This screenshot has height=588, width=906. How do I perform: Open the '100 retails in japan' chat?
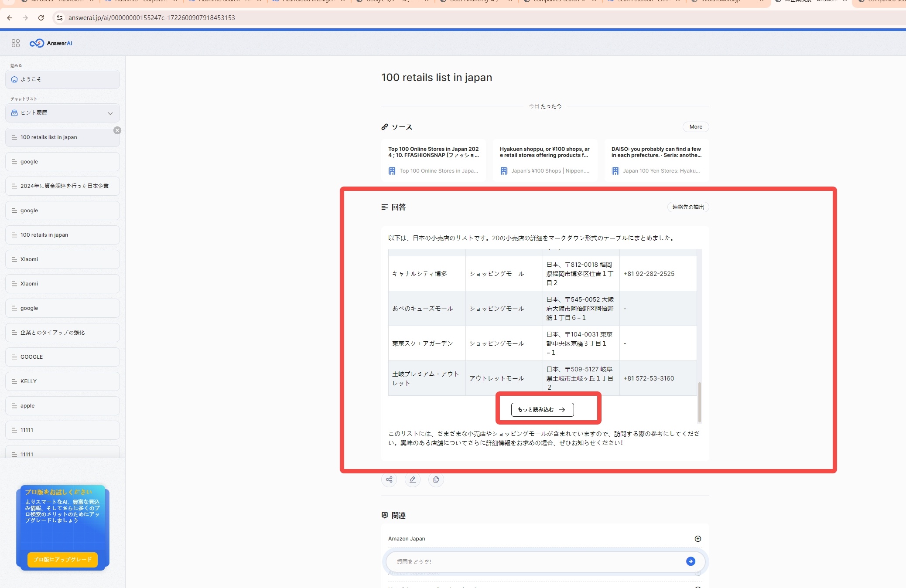coord(63,235)
